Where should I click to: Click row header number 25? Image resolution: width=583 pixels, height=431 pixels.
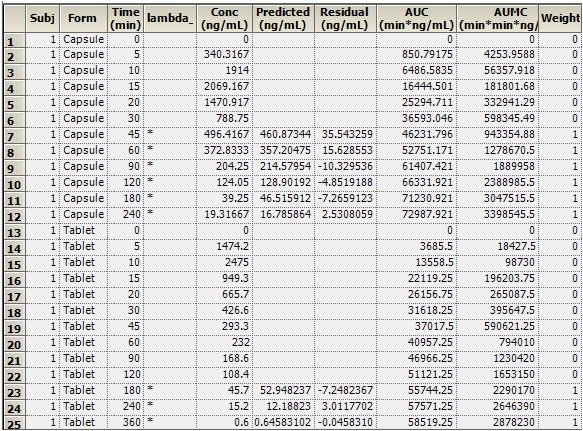coord(14,423)
